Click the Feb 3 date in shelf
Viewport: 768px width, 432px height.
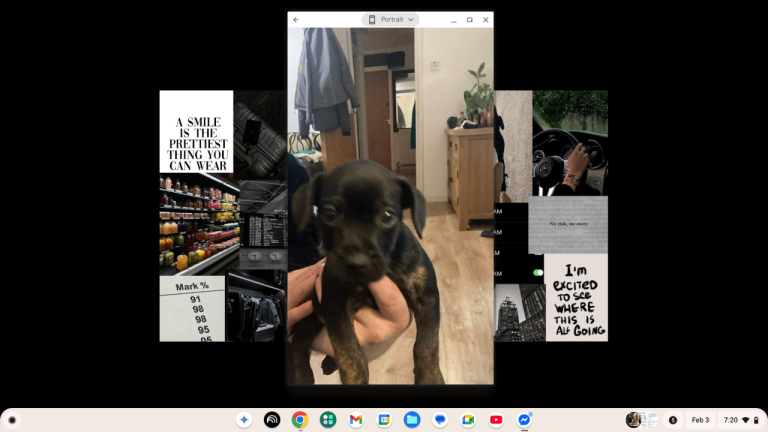(x=700, y=420)
